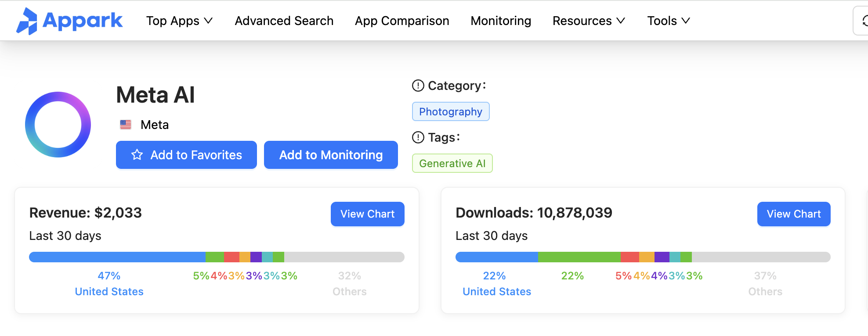View Chart for Revenue
The height and width of the screenshot is (336, 868).
pos(367,214)
